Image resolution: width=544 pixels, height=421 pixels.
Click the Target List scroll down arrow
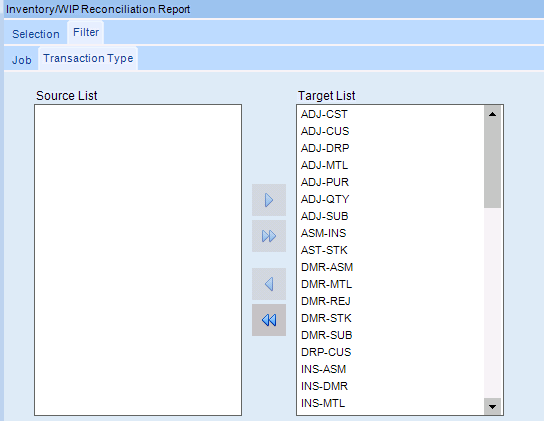pyautogui.click(x=492, y=406)
